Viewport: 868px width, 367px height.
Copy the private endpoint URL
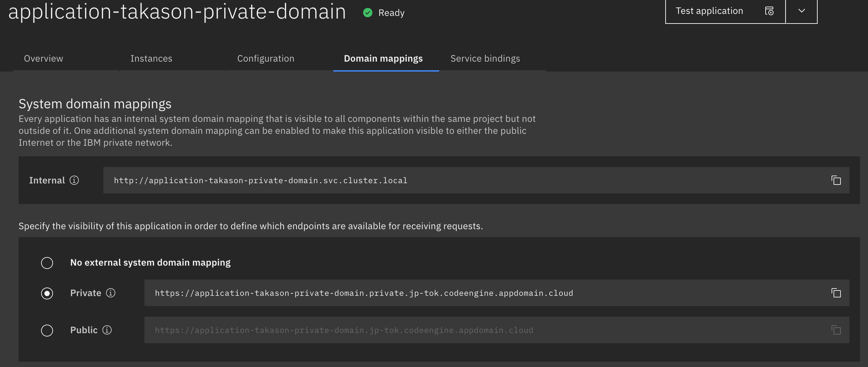coord(836,293)
